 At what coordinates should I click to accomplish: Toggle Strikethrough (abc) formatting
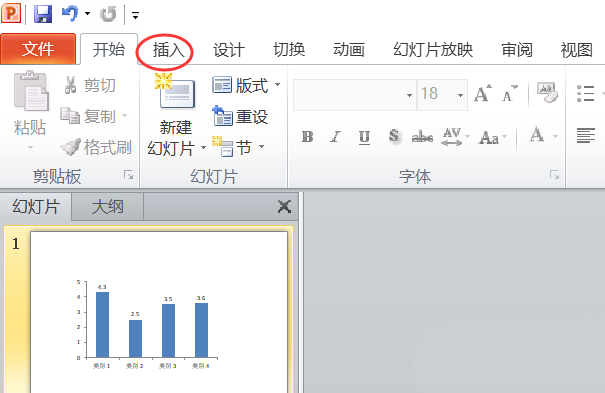coord(422,137)
